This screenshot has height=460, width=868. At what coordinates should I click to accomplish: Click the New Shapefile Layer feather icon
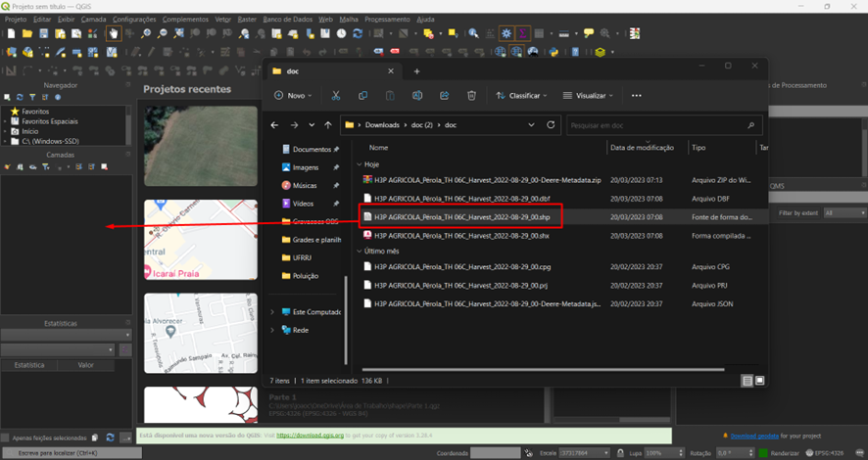[61, 52]
